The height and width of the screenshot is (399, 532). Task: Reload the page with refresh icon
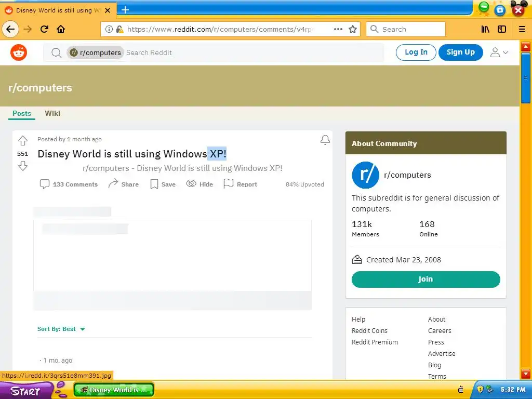coord(45,29)
